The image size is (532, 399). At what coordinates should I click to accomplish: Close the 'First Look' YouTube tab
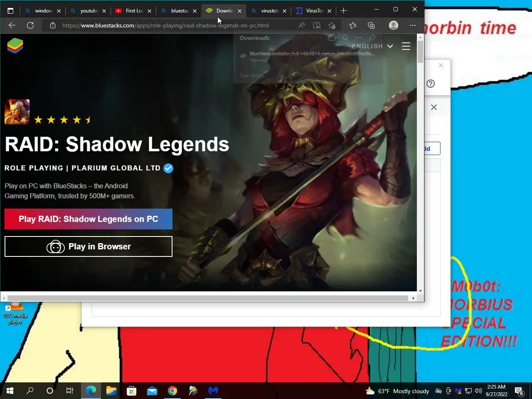click(x=149, y=11)
